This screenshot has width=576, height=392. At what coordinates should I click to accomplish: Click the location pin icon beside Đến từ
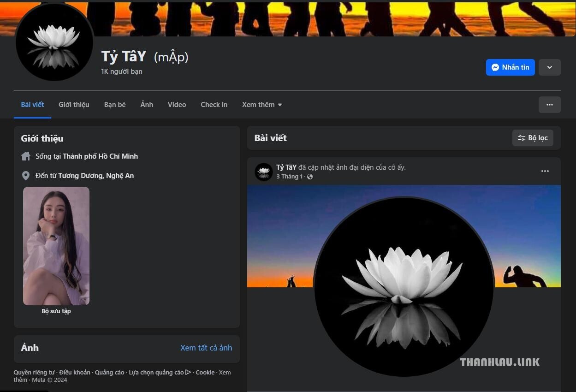[x=26, y=176]
